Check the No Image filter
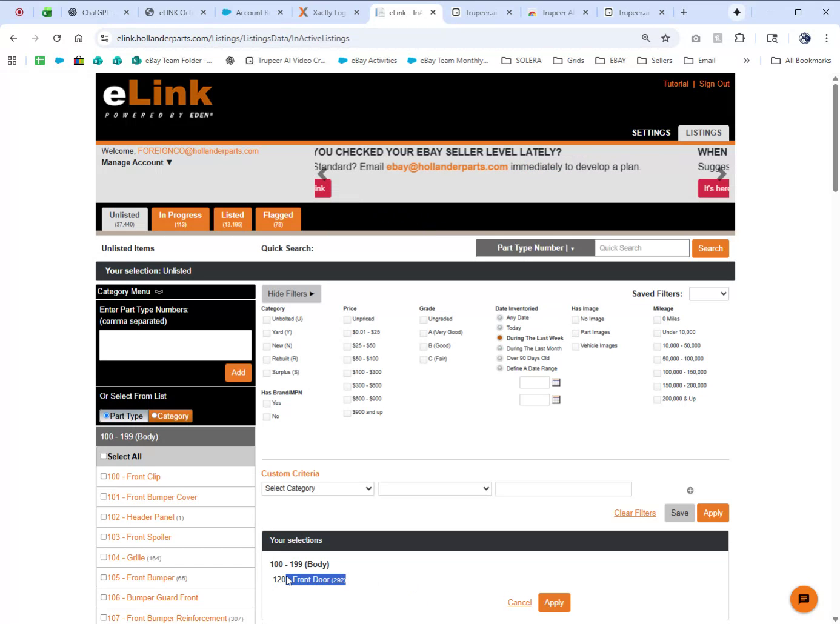Screen dimensions: 840x624 coord(575,320)
